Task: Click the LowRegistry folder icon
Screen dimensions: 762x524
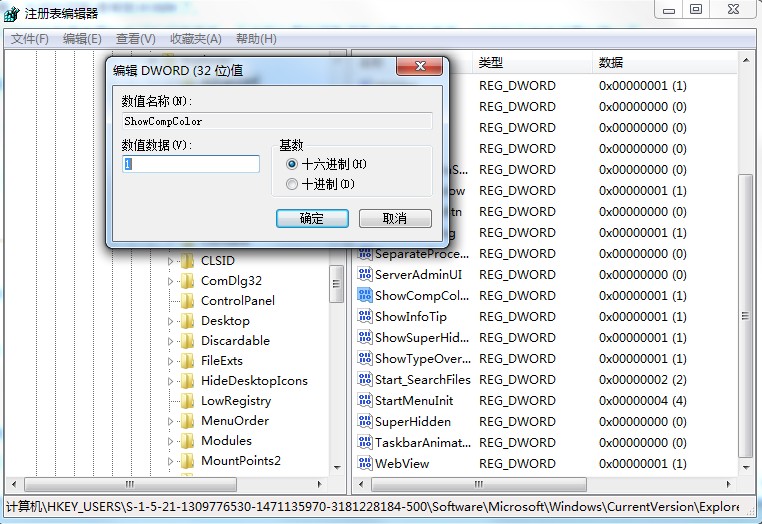Action: [188, 401]
